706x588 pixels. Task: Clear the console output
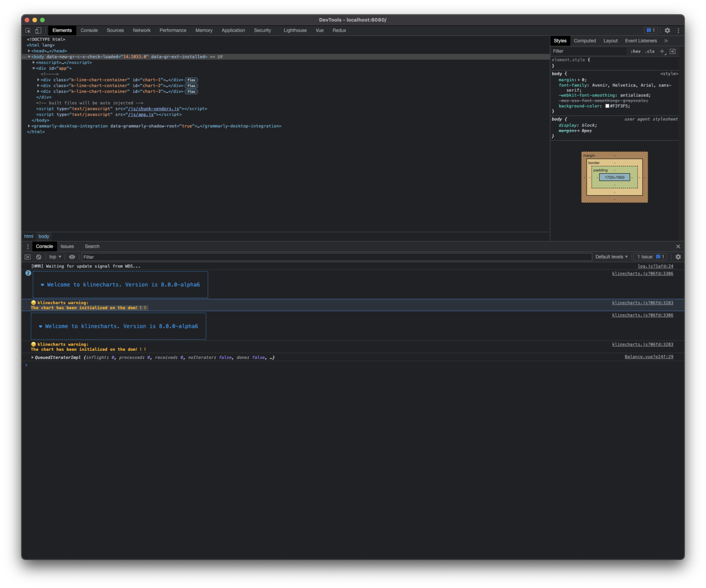(x=39, y=257)
